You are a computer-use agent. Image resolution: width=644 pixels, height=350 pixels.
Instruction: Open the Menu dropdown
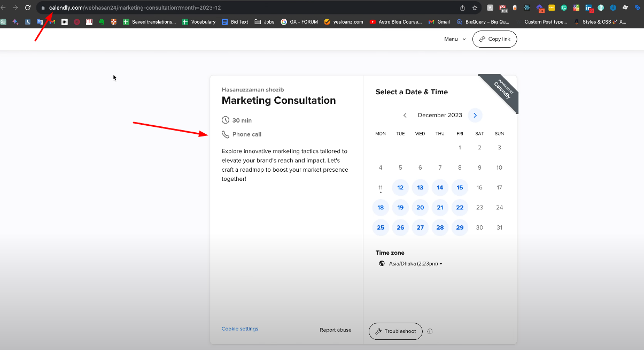454,39
